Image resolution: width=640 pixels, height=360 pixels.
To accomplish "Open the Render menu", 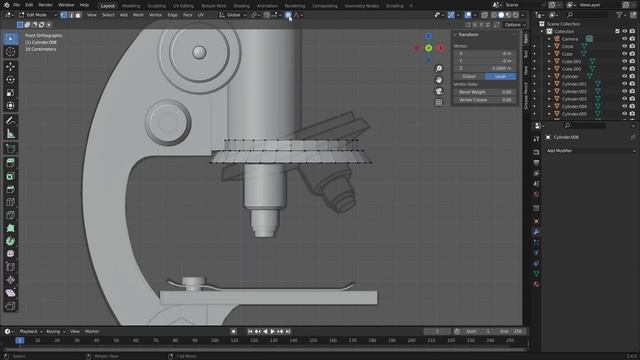I will coord(45,5).
